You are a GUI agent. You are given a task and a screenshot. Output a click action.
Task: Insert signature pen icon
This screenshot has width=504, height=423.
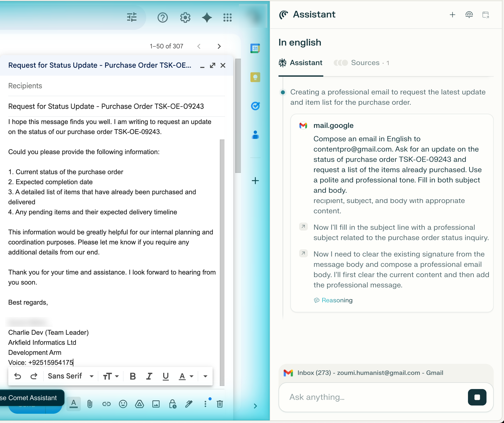(x=189, y=404)
